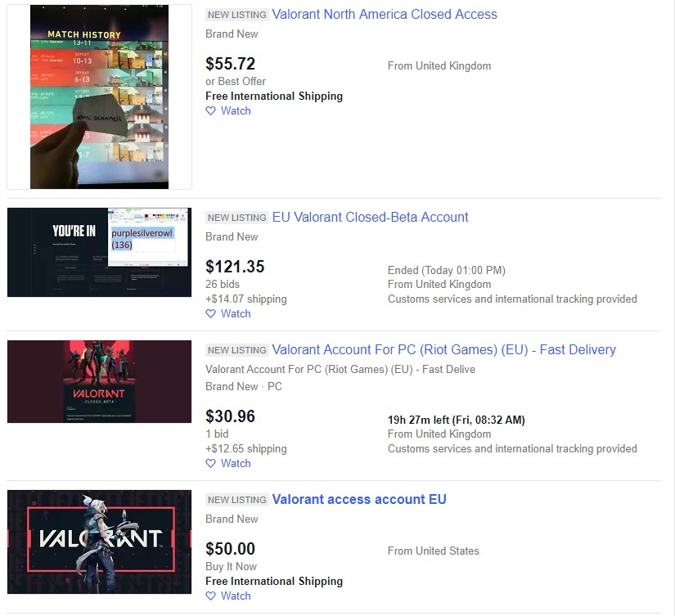Click 'Free International Shipping' under $55.72

click(x=274, y=96)
